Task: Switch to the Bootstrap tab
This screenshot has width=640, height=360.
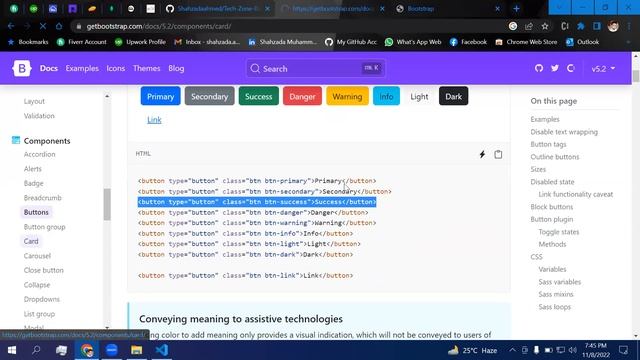Action: pyautogui.click(x=448, y=9)
